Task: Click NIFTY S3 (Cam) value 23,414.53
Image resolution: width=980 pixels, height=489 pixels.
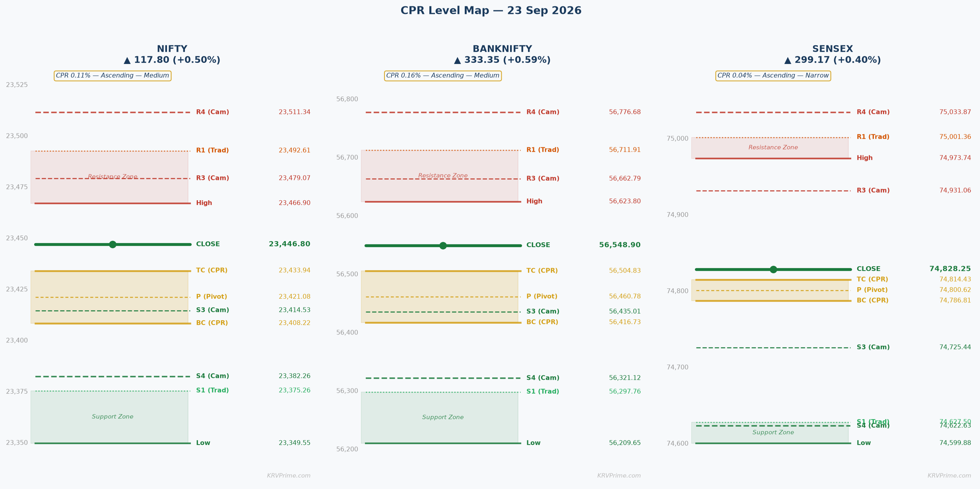Action: coord(295,310)
